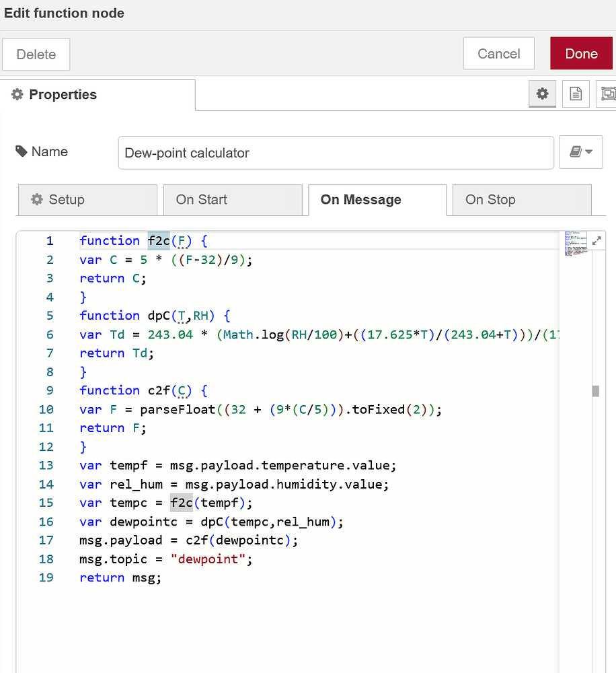Expand the function editor to fullscreen
616x673 pixels.
coord(597,239)
